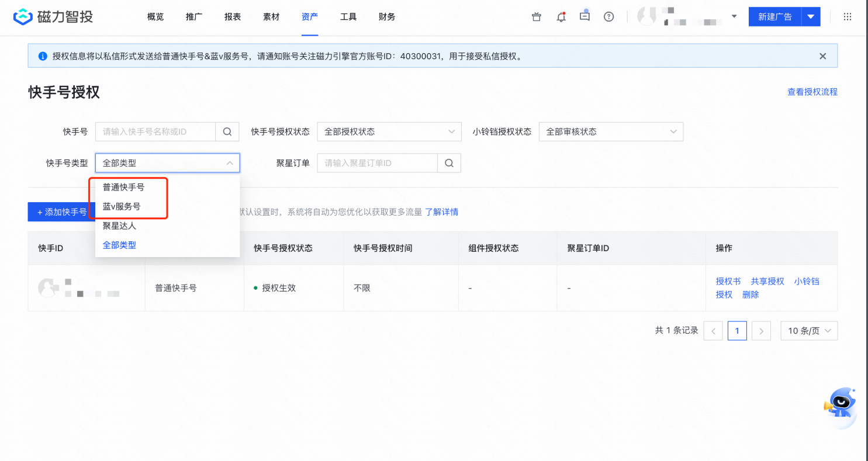Expand the arrow beside 新建广告 button
Screen dimensions: 868x461
click(811, 16)
